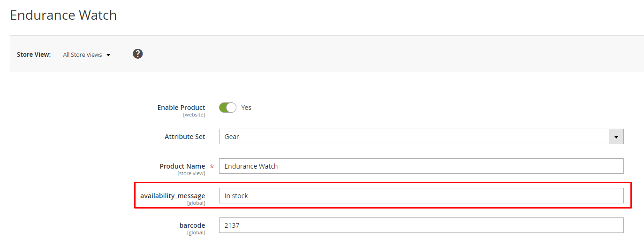Click the availability_message label

173,196
